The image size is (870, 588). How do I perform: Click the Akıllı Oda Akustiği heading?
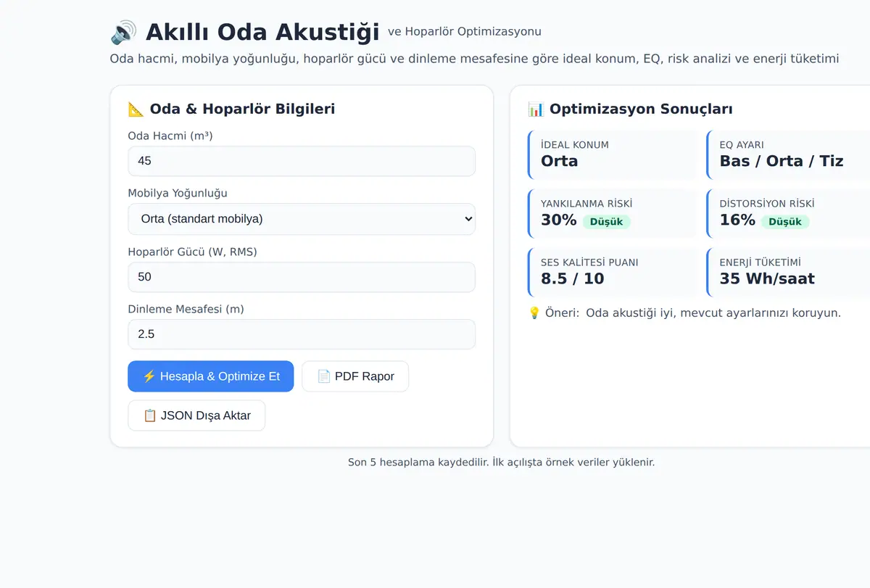tap(262, 33)
